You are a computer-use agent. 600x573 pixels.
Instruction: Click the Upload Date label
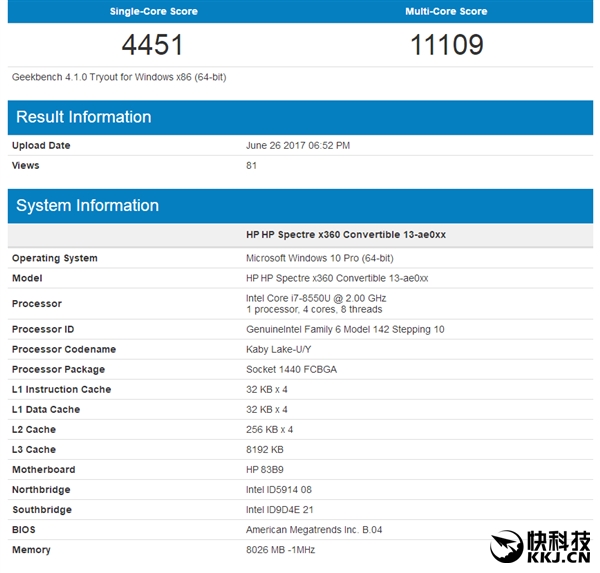point(41,145)
